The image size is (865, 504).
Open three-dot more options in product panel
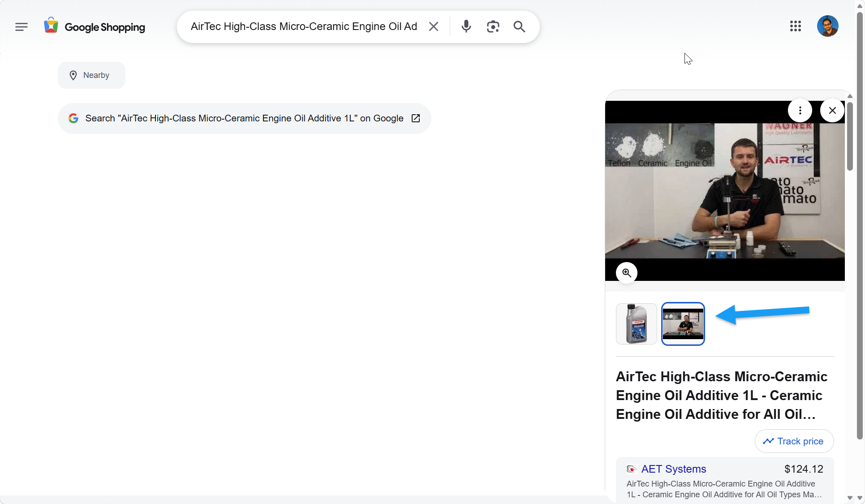pos(800,110)
